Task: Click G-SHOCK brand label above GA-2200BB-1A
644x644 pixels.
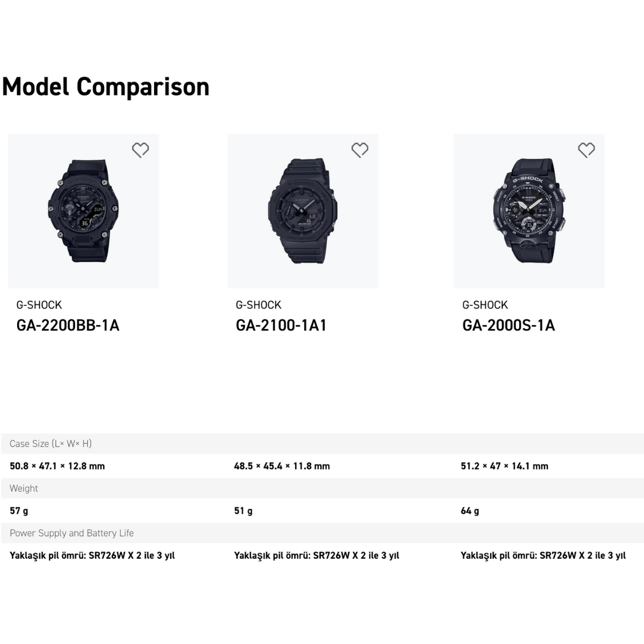Action: click(39, 305)
